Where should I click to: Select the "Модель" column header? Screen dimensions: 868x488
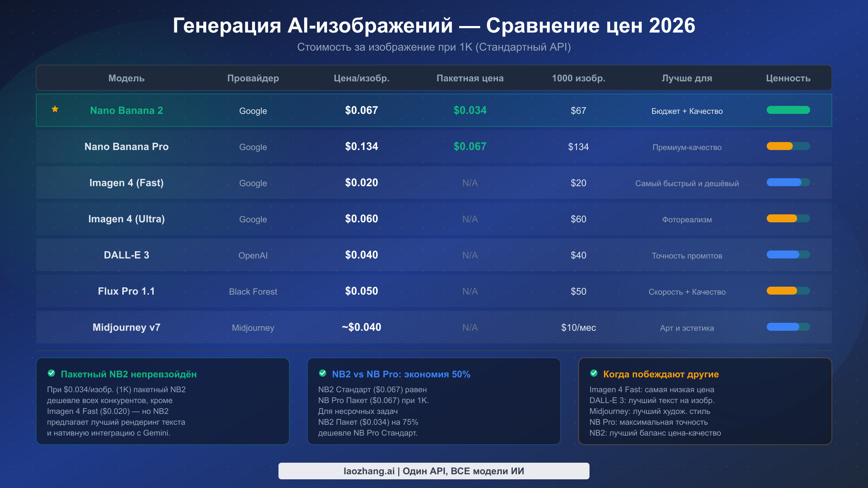[x=126, y=78]
